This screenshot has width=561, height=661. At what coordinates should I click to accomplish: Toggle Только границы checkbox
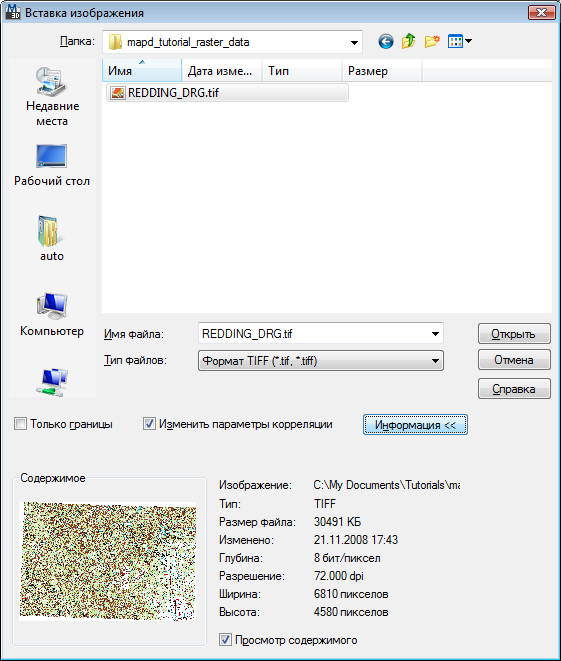pyautogui.click(x=20, y=424)
